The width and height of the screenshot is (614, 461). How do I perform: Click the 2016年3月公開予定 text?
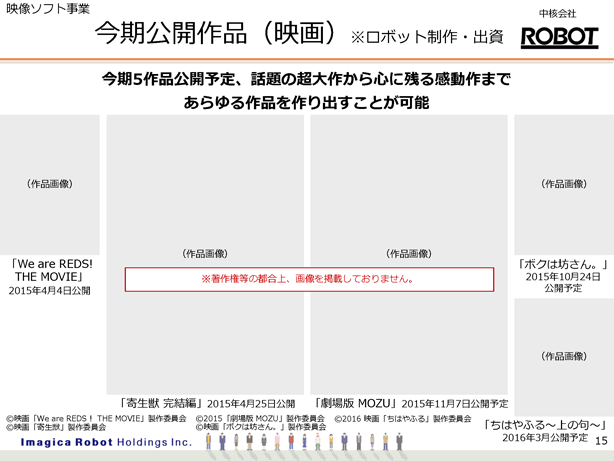545,437
